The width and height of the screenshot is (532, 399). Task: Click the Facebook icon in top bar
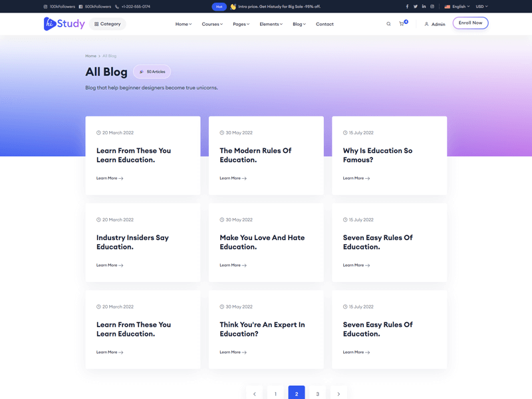pyautogui.click(x=407, y=7)
